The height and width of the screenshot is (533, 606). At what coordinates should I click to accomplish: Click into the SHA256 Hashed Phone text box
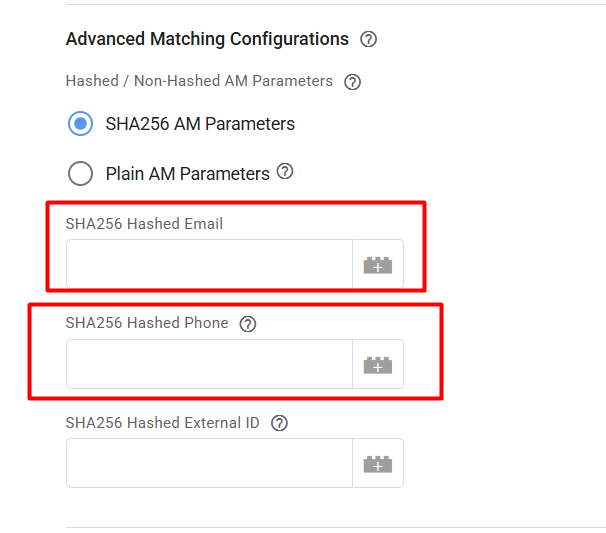pos(209,364)
